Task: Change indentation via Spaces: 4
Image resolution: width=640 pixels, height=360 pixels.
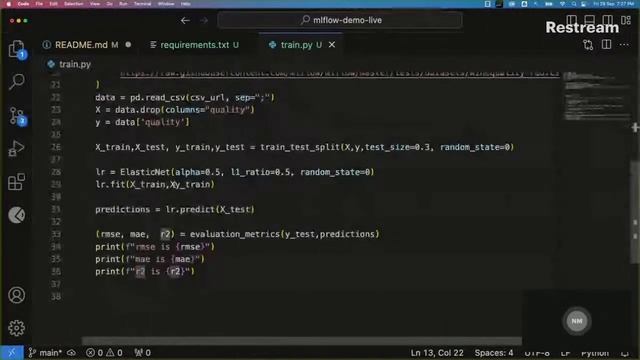Action: coord(493,353)
